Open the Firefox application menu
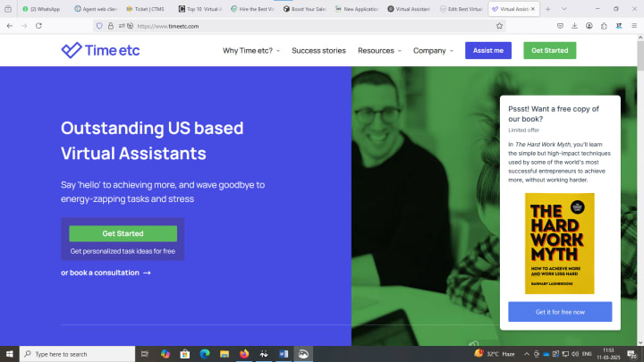The width and height of the screenshot is (644, 362). [x=634, y=26]
